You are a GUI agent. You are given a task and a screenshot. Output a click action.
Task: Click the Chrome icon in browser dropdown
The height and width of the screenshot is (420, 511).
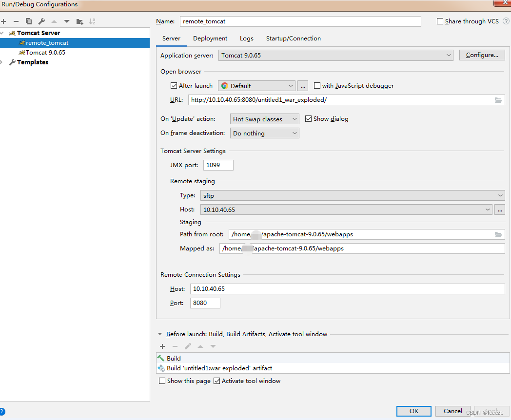coord(225,86)
